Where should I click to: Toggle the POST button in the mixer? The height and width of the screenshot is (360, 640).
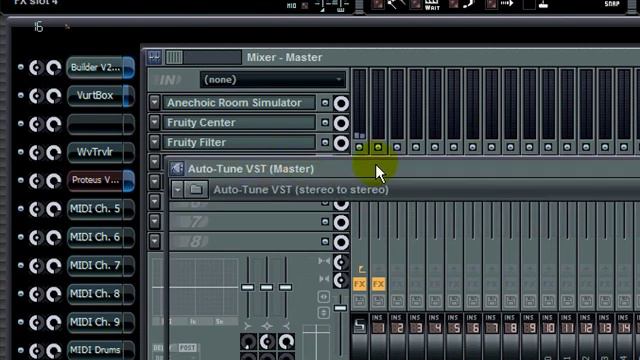(187, 347)
